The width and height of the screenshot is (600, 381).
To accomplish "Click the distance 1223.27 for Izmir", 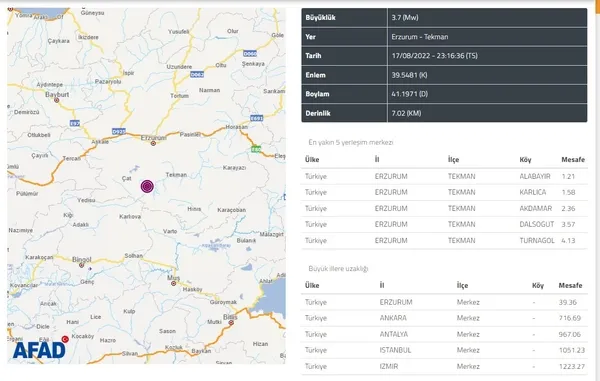I will pos(572,366).
